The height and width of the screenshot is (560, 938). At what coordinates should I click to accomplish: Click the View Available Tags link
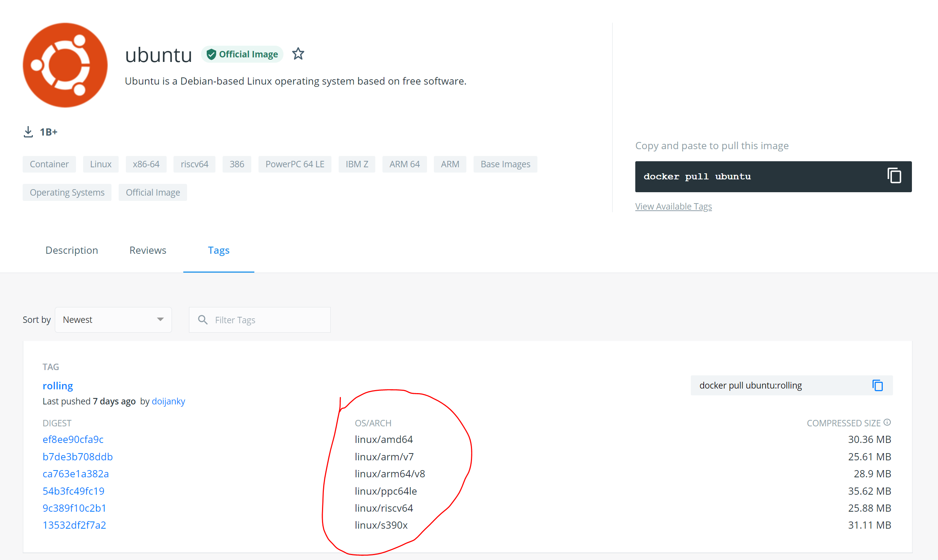coord(674,206)
